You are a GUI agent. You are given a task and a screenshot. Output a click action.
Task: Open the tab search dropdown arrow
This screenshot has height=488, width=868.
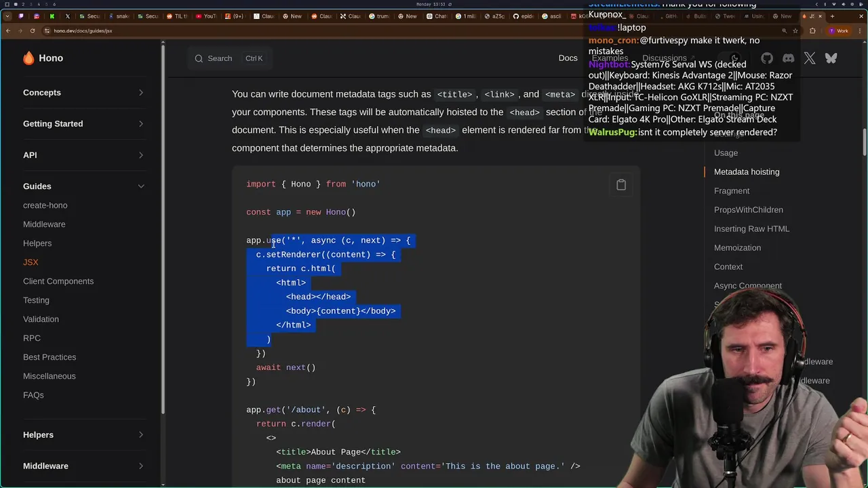point(7,16)
